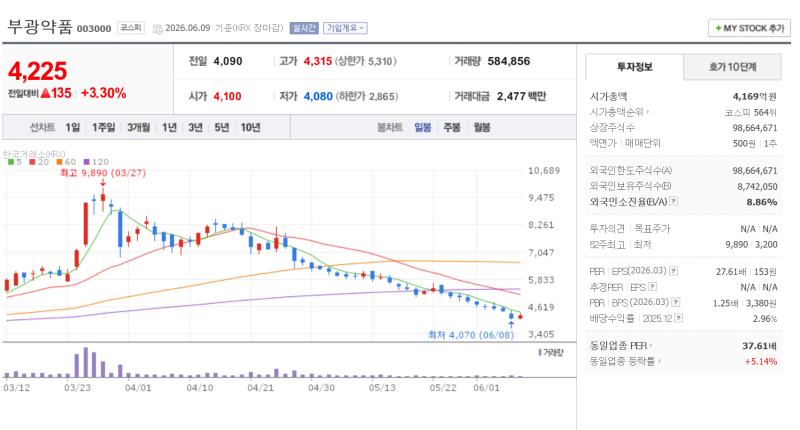800x430 pixels.
Task: Click the green 5-day moving average swatch
Action: (x=11, y=162)
